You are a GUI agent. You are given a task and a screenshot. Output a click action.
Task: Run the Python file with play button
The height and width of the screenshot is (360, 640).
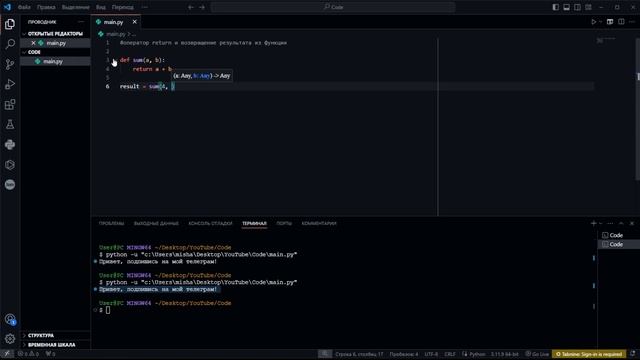593,22
